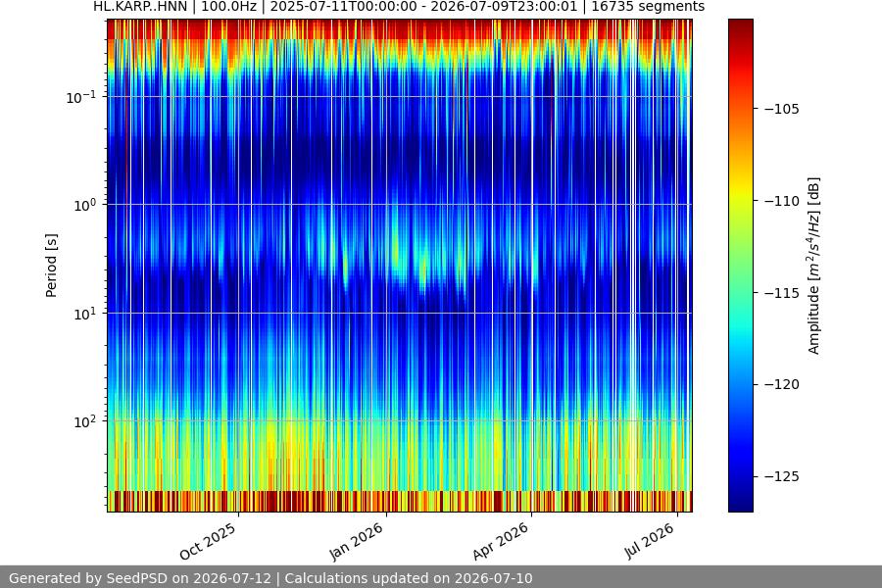Click the colorbar −125 dB tick label

[782, 476]
